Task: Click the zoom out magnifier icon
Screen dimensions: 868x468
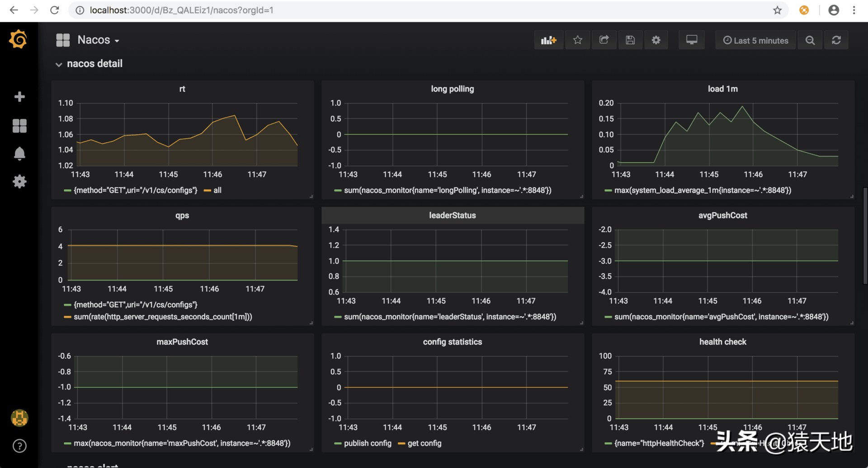Action: (810, 40)
